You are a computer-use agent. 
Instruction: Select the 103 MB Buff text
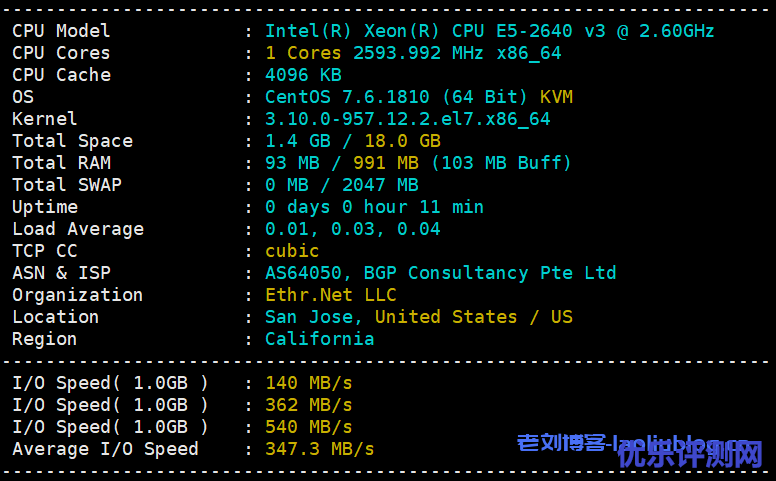coord(501,163)
